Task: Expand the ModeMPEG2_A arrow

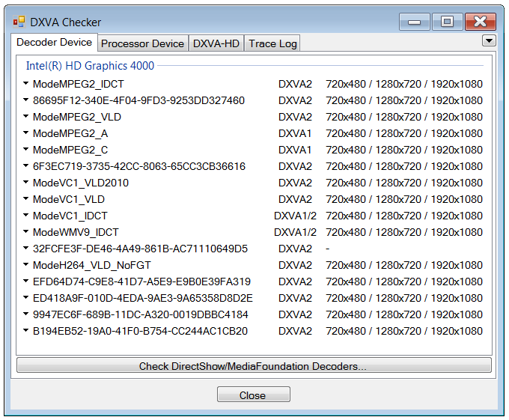Action: click(26, 133)
